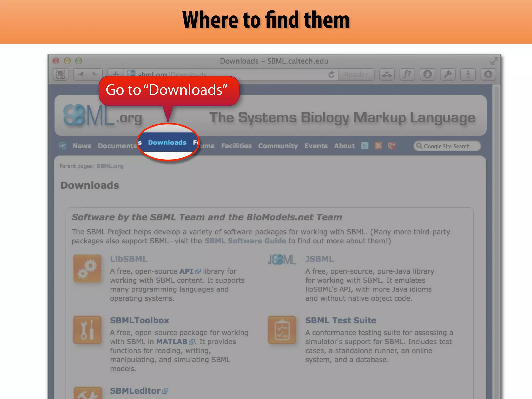Open the SBML Software Guide link
The image size is (532, 399).
[245, 241]
